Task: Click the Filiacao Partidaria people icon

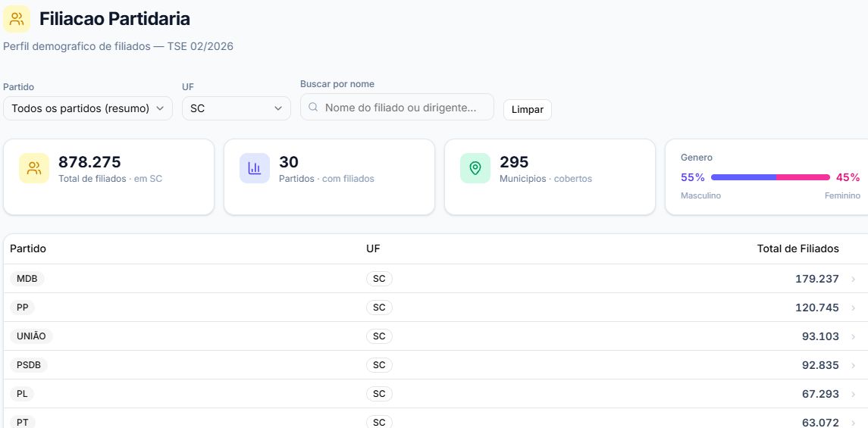Action: (x=17, y=20)
